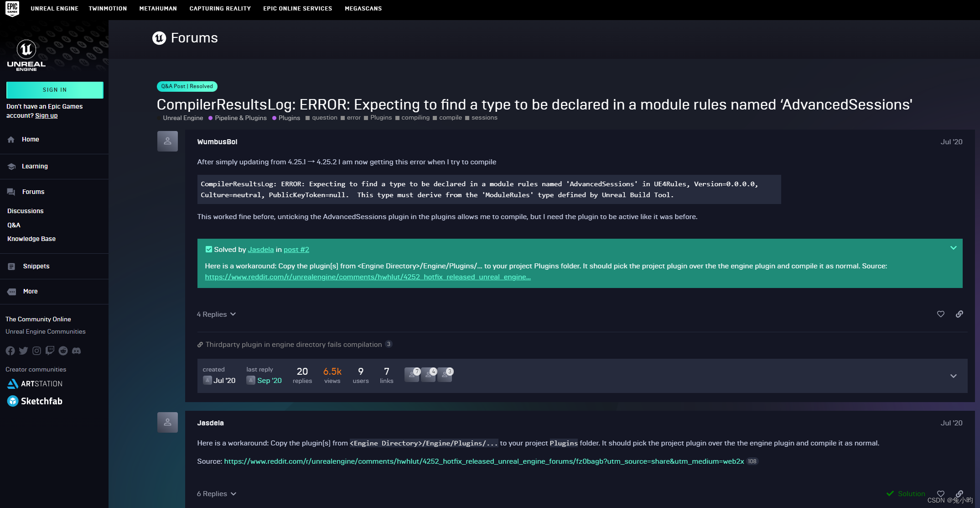Open the Megascans top menu item

coord(363,8)
